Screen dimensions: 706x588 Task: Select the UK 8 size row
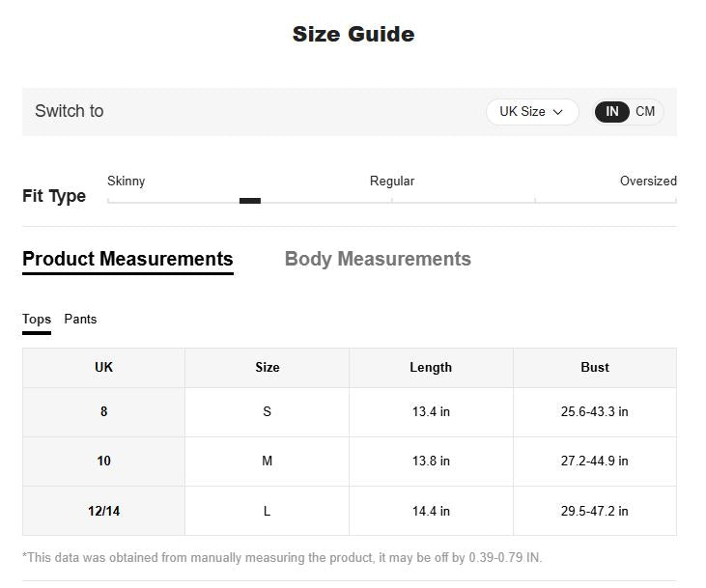pyautogui.click(x=350, y=412)
